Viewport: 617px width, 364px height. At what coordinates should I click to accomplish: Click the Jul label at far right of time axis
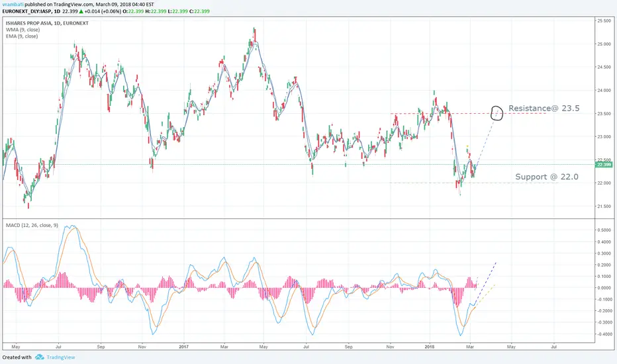click(x=554, y=347)
